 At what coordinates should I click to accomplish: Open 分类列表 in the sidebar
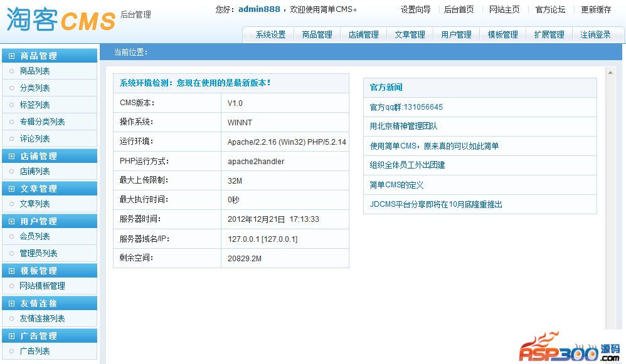(x=34, y=88)
